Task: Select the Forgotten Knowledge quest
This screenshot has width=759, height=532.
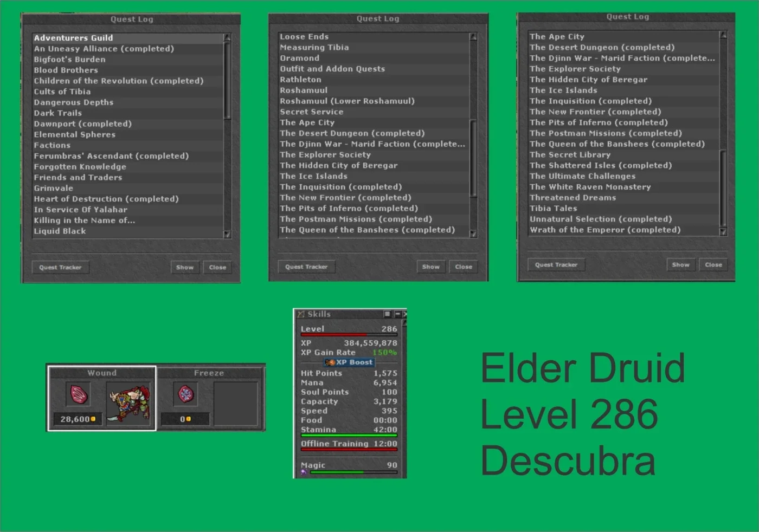Action: point(127,167)
